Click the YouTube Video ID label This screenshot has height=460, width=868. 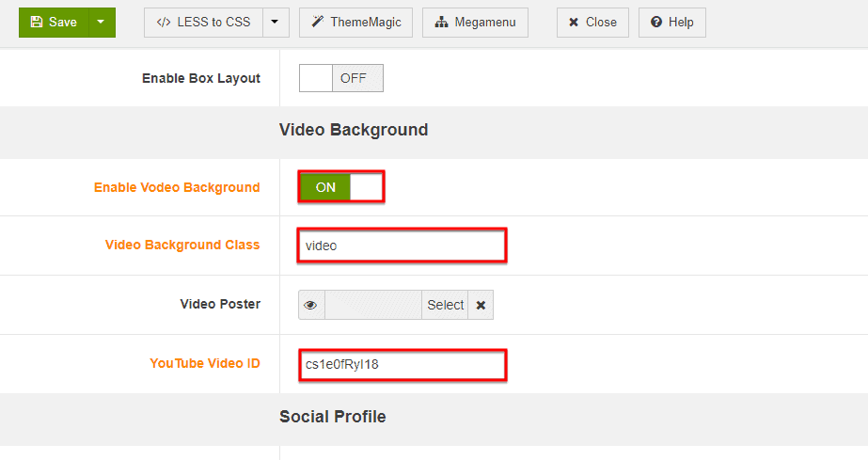(x=204, y=363)
